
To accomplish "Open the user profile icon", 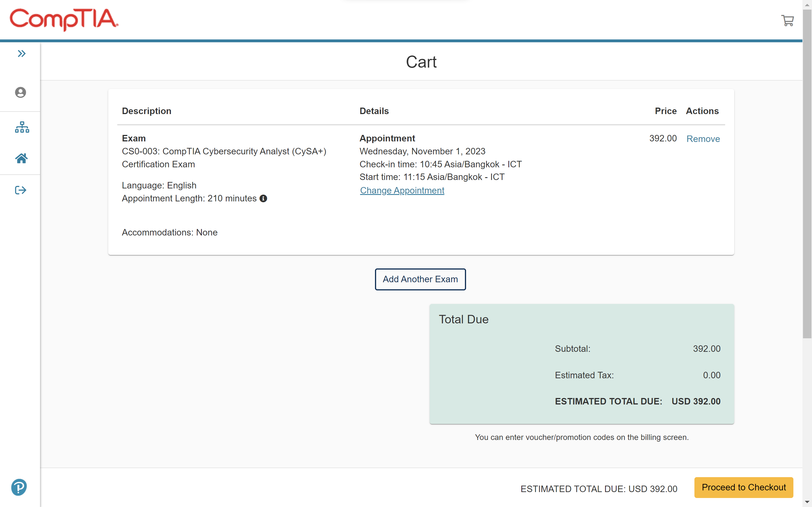I will point(21,93).
